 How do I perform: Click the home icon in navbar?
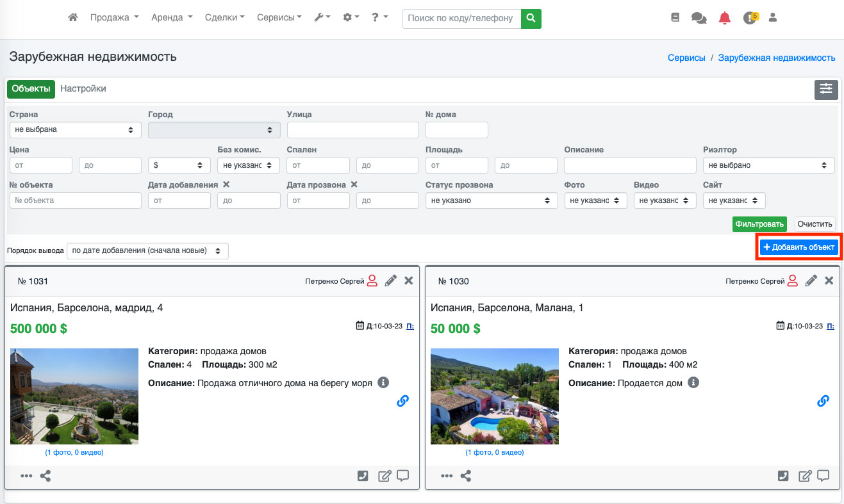click(73, 18)
